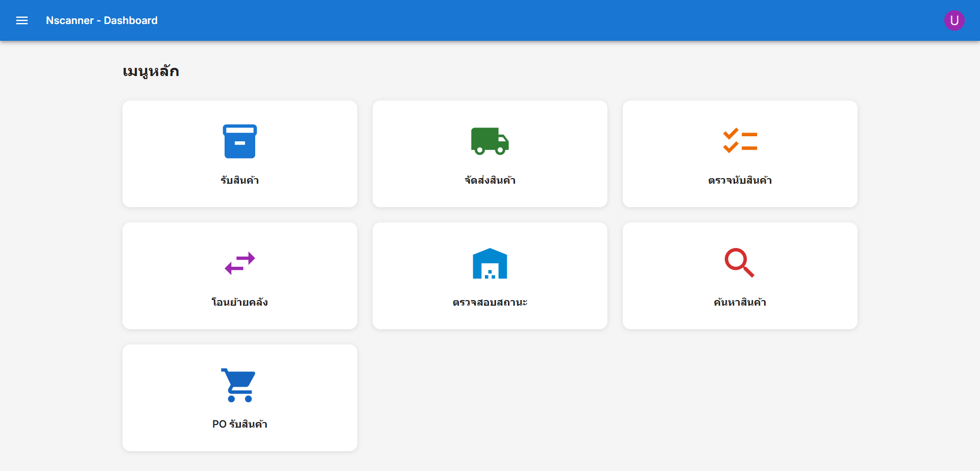Image resolution: width=980 pixels, height=471 pixels.
Task: Open the โอนย้ายคลัง warehouse transfer card
Action: pos(239,276)
